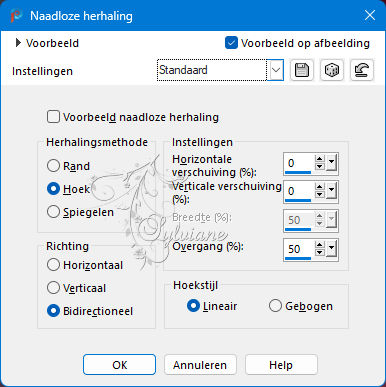Confirm with the OK button
The height and width of the screenshot is (387, 386).
[x=119, y=365]
